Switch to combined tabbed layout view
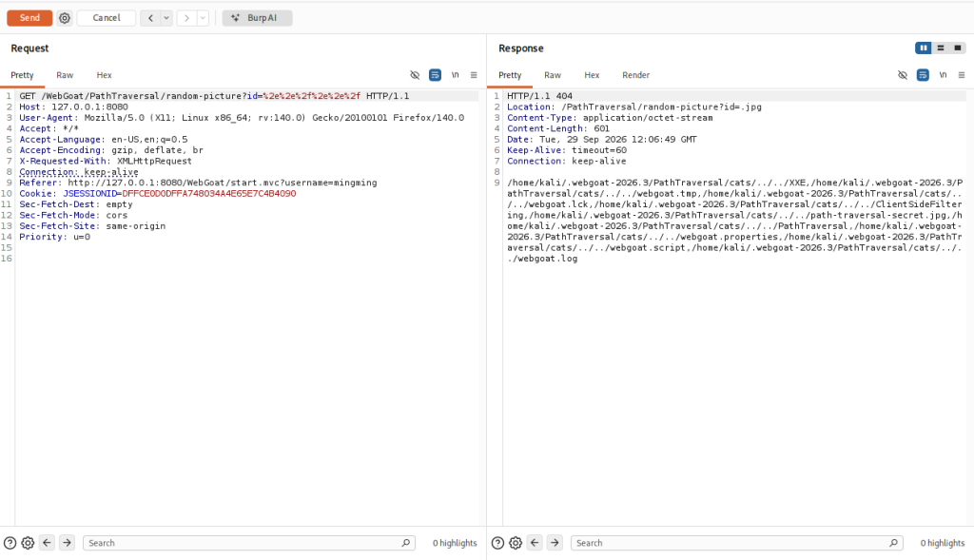 957,48
